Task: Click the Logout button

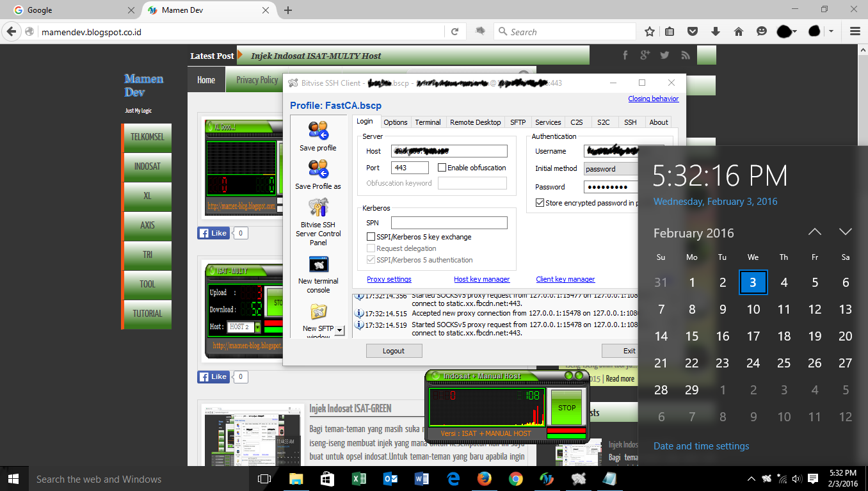Action: tap(394, 351)
